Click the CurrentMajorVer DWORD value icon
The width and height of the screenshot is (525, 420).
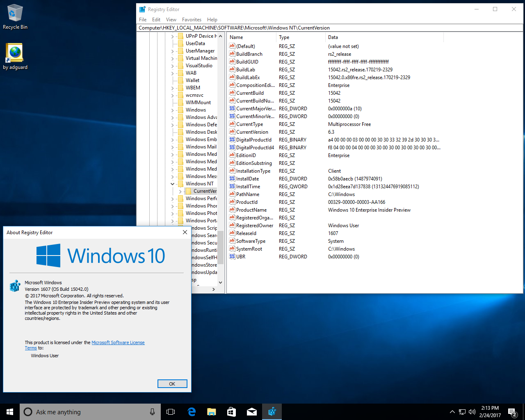pos(232,108)
